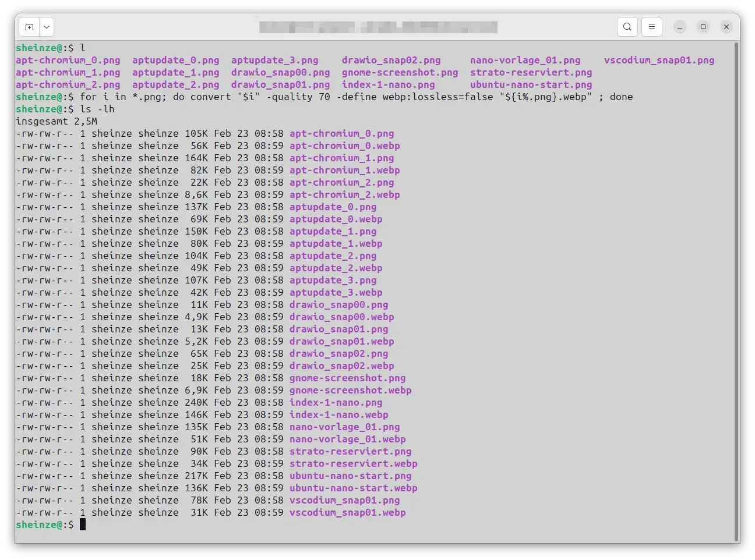Click the ubuntu-nano-start.webp file entry
755x560 pixels.
(353, 488)
